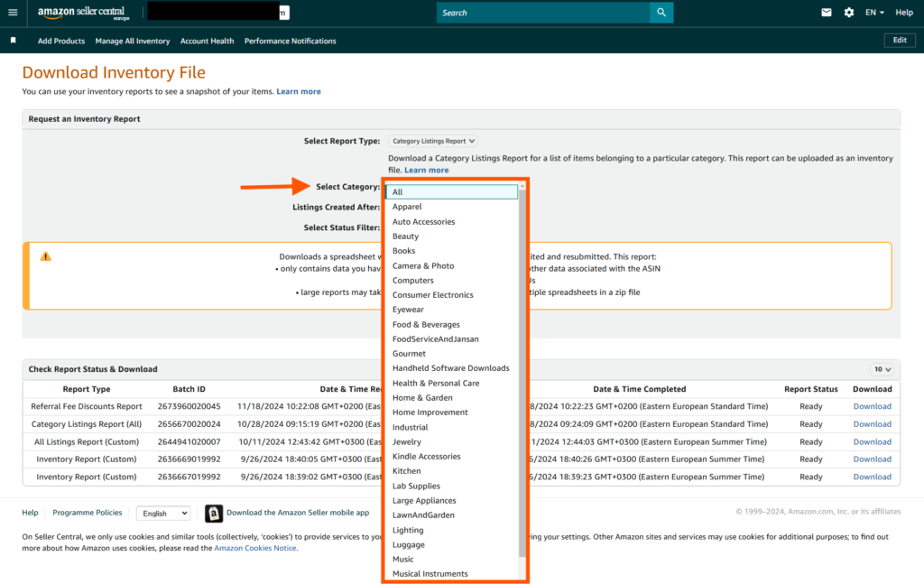Open the Help link in header

(904, 13)
